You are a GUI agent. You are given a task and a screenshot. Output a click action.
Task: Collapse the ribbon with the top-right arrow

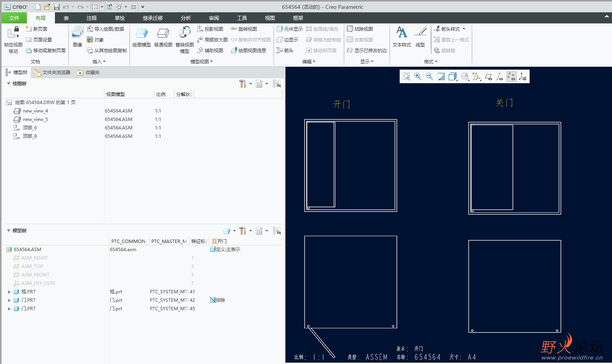click(607, 17)
